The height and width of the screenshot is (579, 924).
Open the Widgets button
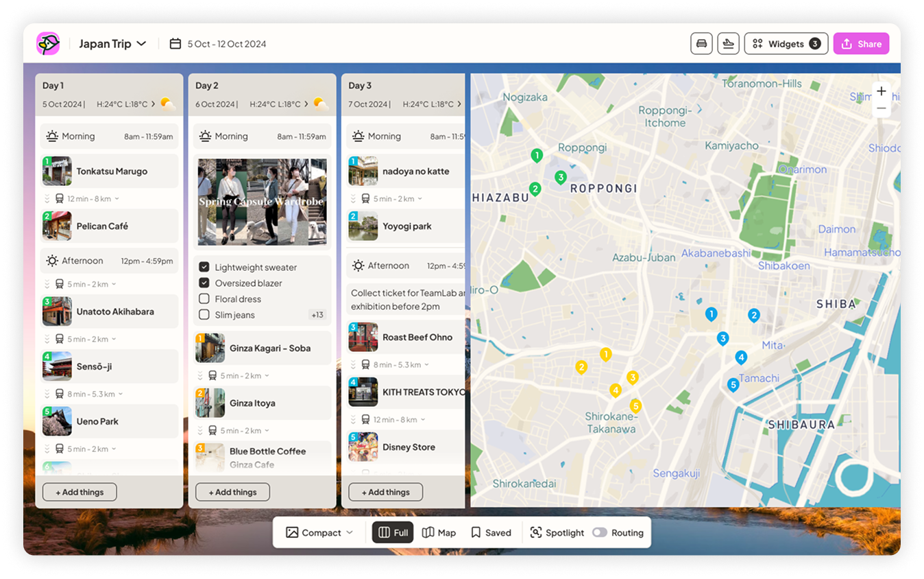click(786, 44)
